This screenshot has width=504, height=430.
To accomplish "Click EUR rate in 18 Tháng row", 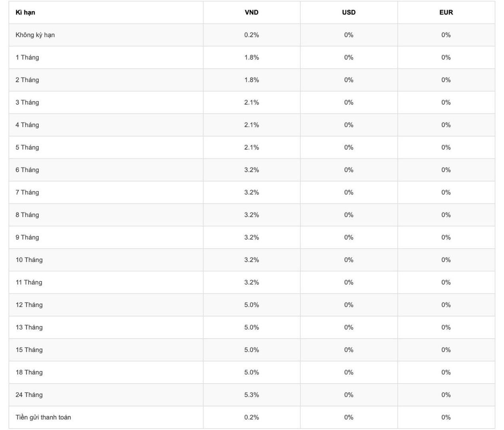I will click(x=446, y=373).
